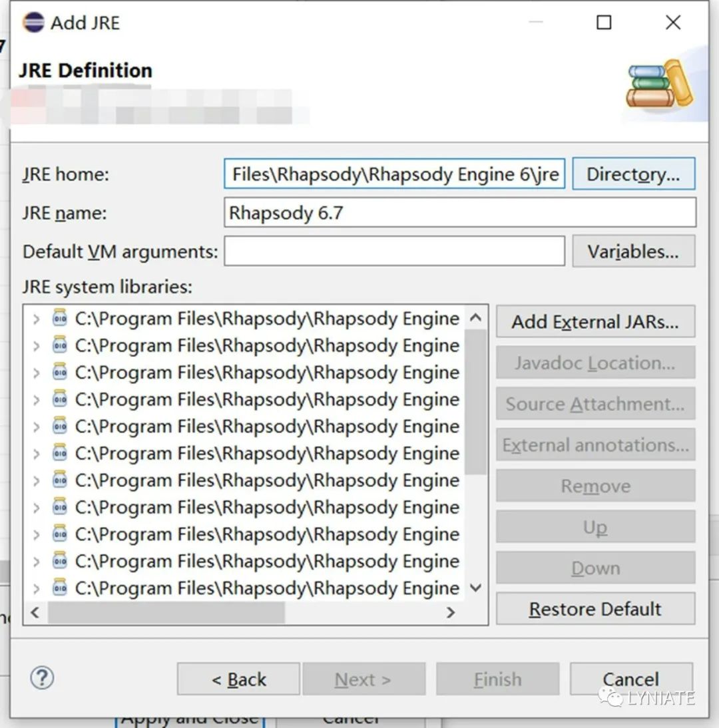Screen dimensions: 719x728
Task: Click the horizontal scrollbar thumb of libraries
Action: (x=166, y=612)
